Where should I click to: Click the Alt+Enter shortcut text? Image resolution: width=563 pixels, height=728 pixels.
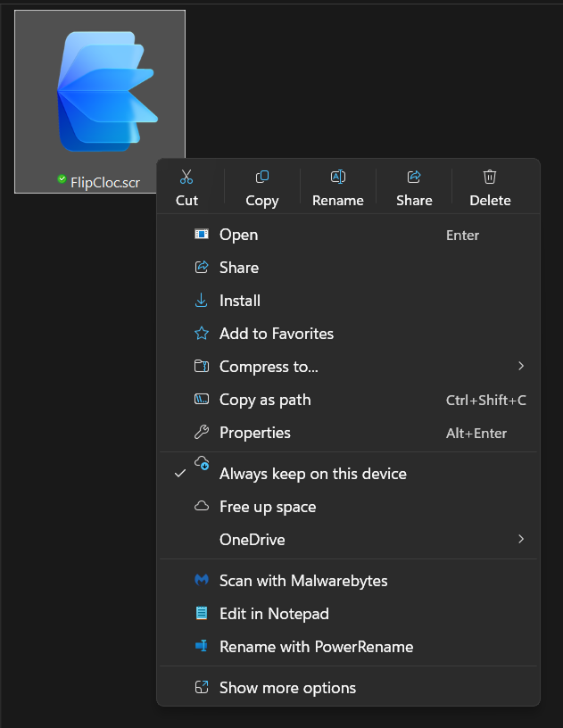pos(476,434)
